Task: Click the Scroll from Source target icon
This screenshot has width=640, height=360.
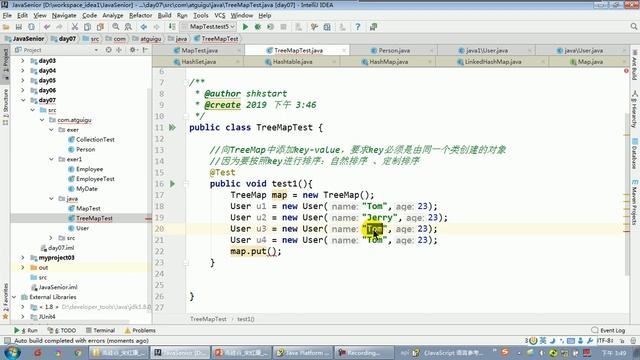Action: click(109, 50)
